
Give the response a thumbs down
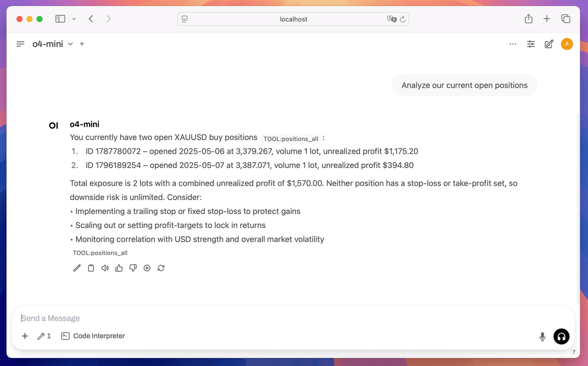pyautogui.click(x=133, y=268)
